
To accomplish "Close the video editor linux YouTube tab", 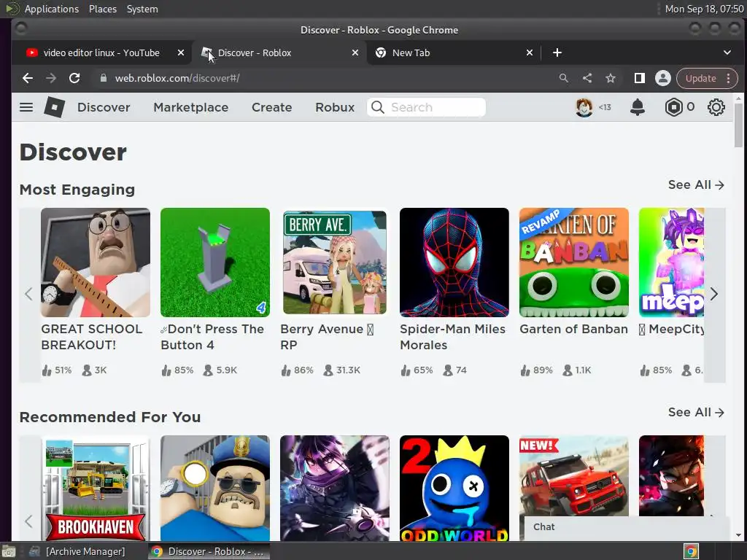I will point(181,52).
